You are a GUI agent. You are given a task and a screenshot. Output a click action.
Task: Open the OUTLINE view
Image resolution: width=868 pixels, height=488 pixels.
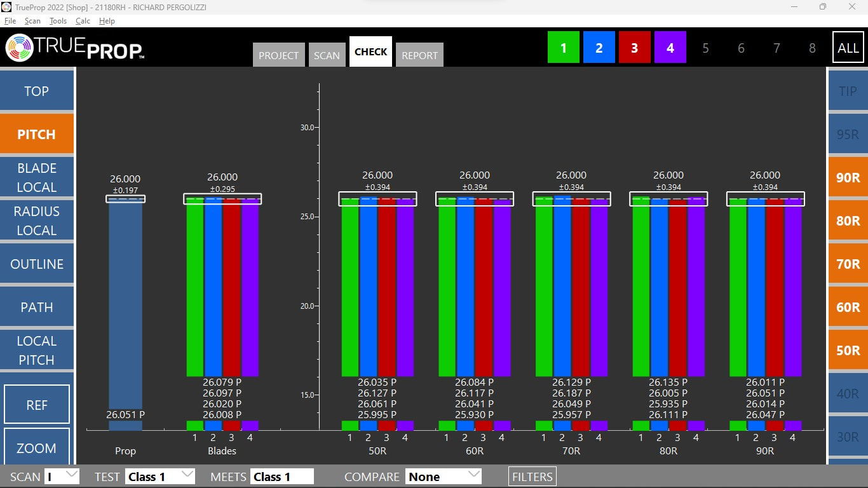tap(37, 264)
